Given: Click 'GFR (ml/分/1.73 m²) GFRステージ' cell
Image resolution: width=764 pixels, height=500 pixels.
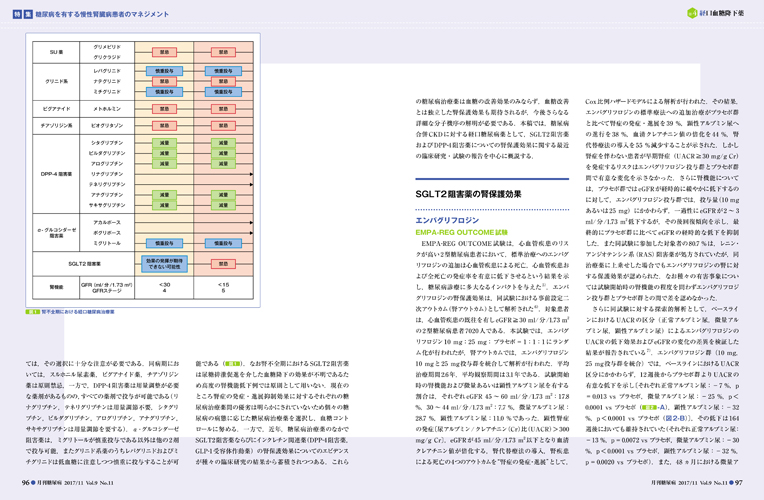Looking at the screenshot, I should 107,288.
